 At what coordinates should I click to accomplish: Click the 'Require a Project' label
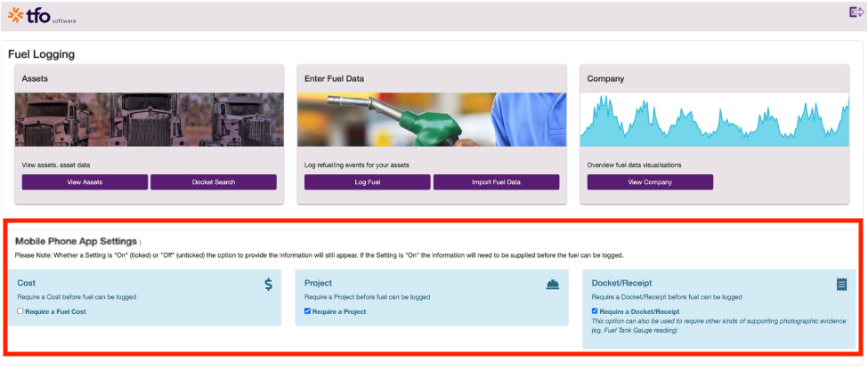(339, 311)
